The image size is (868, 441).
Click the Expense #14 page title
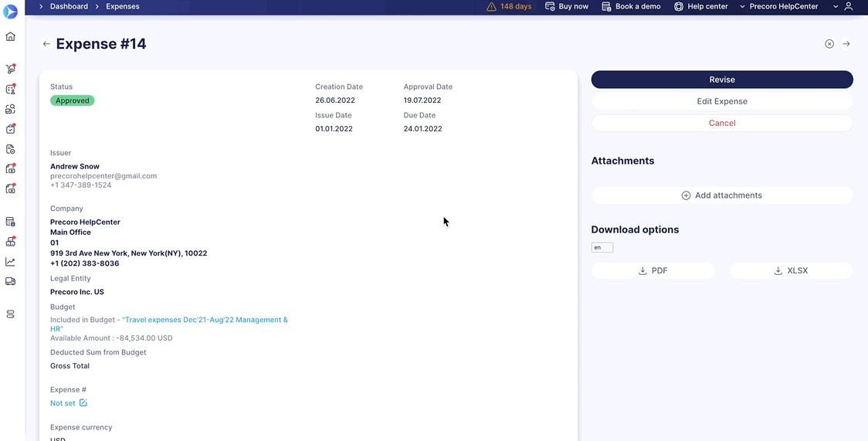(101, 44)
